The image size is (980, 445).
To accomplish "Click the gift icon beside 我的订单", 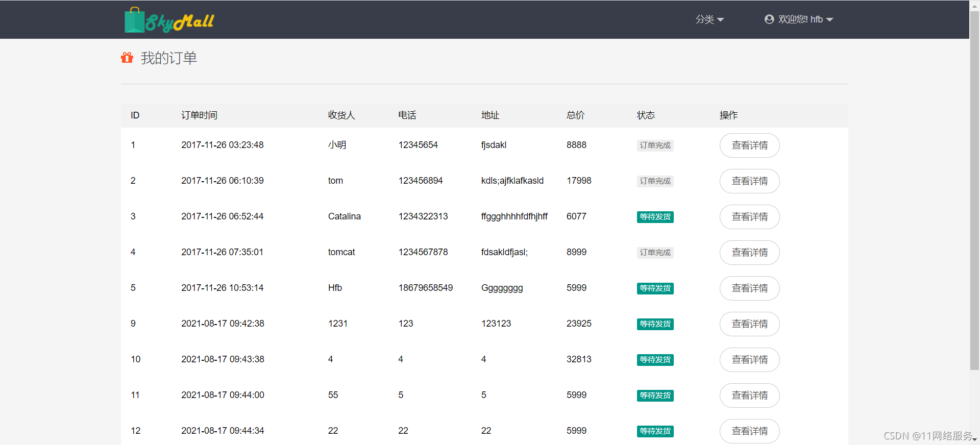I will point(127,58).
